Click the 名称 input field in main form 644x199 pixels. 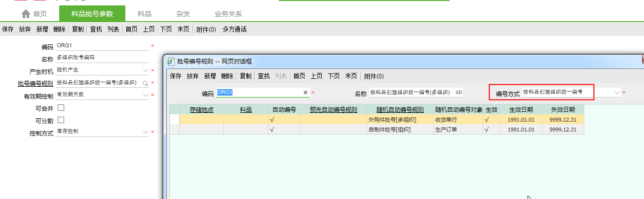[102, 58]
